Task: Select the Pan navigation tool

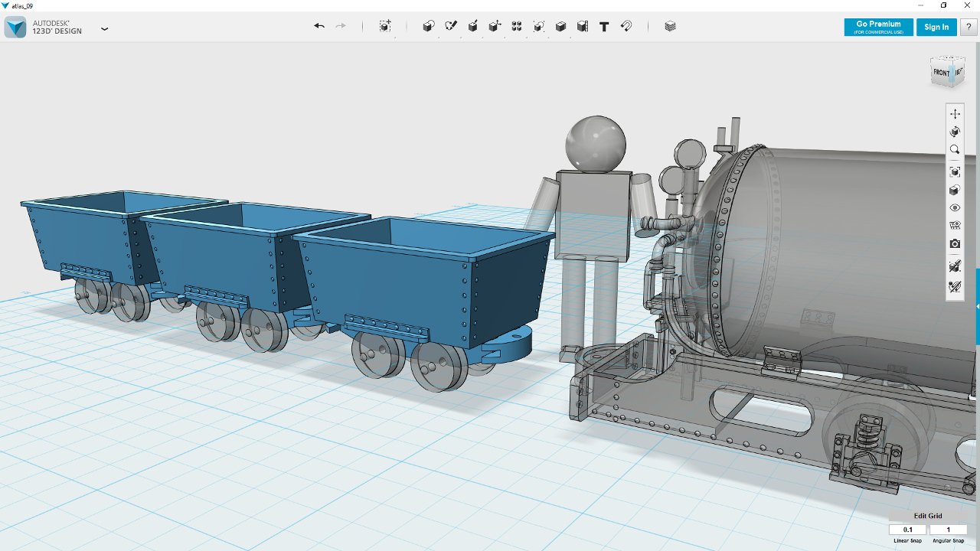Action: coord(955,113)
